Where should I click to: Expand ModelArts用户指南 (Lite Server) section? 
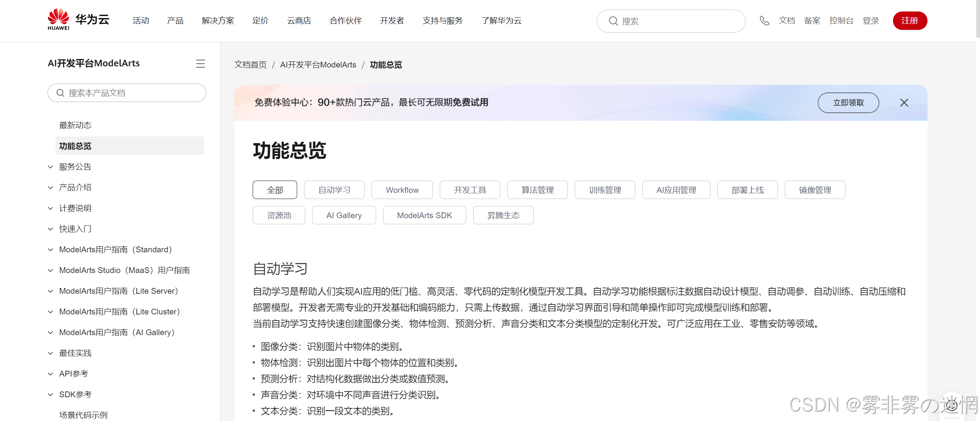(x=50, y=291)
